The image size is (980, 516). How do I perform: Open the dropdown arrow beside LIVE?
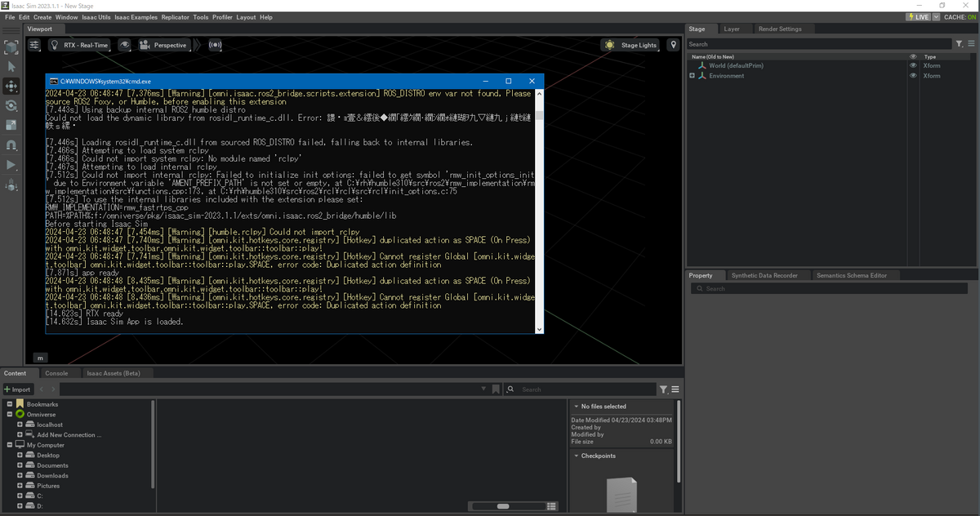[935, 17]
